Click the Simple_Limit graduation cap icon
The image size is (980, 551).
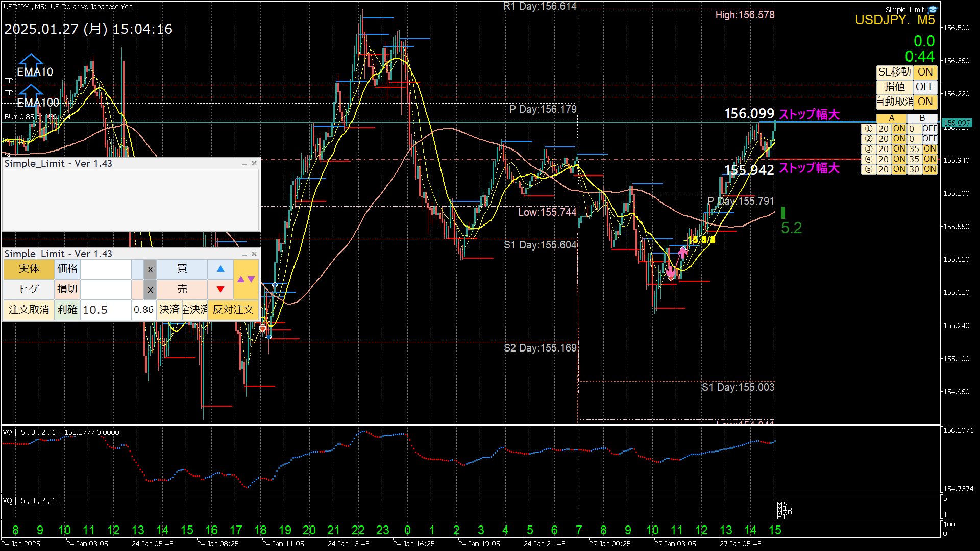(x=933, y=9)
